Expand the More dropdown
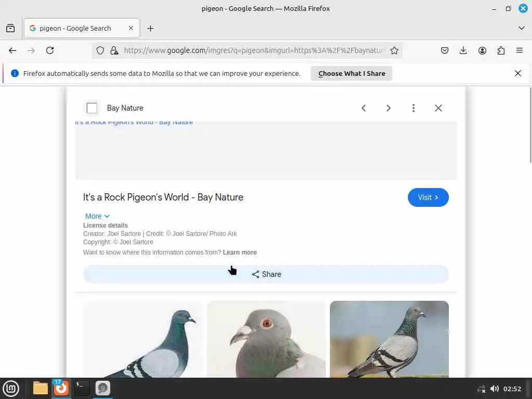 (x=97, y=216)
